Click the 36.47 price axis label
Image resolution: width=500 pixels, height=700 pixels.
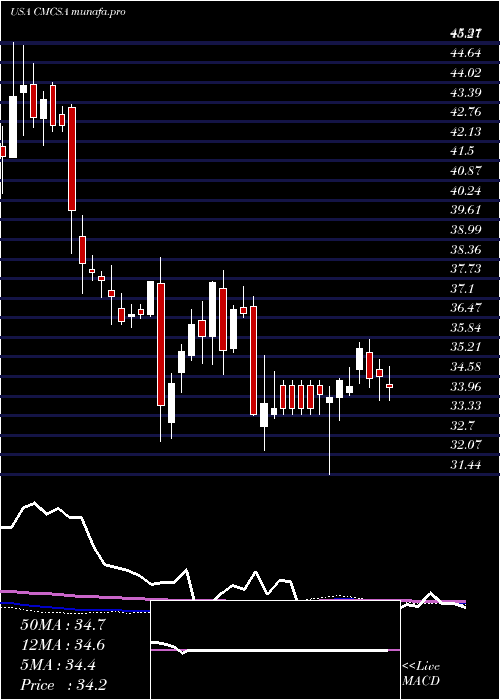(x=466, y=308)
